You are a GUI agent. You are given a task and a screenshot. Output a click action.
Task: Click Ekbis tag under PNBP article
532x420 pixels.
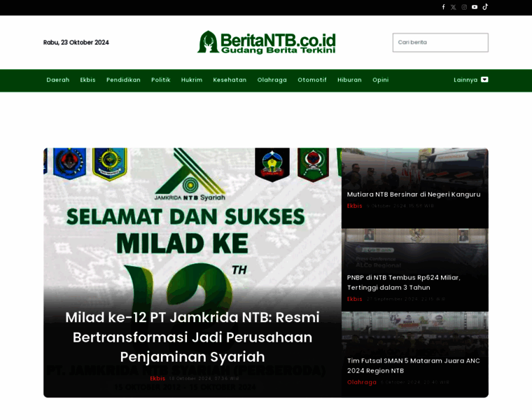coord(355,299)
